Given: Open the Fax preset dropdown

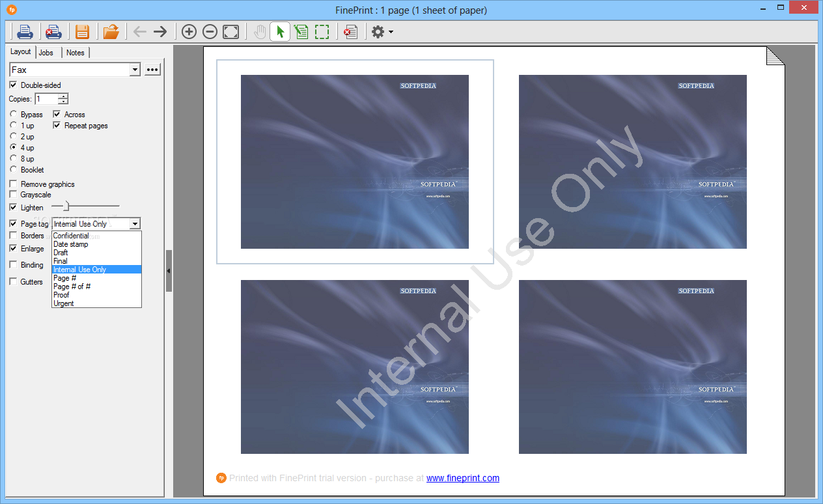Looking at the screenshot, I should click(135, 70).
